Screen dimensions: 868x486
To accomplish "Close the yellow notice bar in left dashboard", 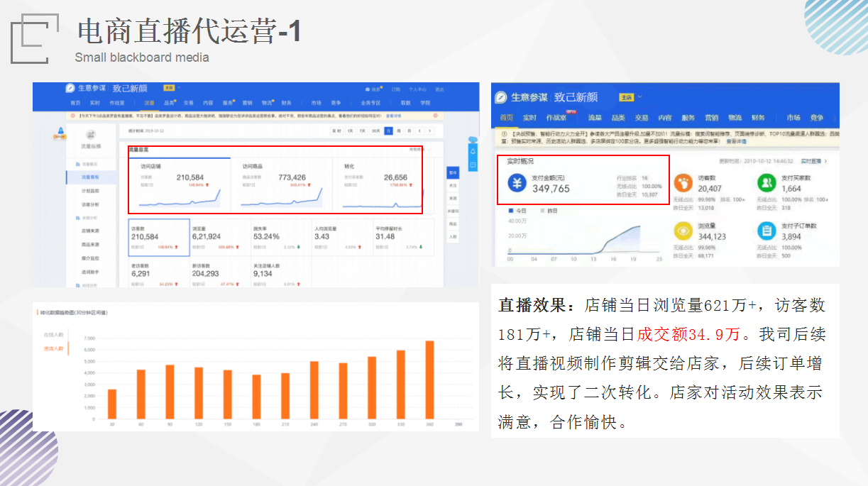I will [x=435, y=116].
